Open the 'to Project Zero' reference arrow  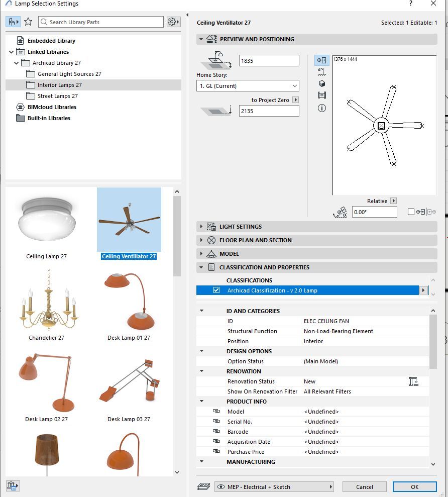(x=295, y=100)
